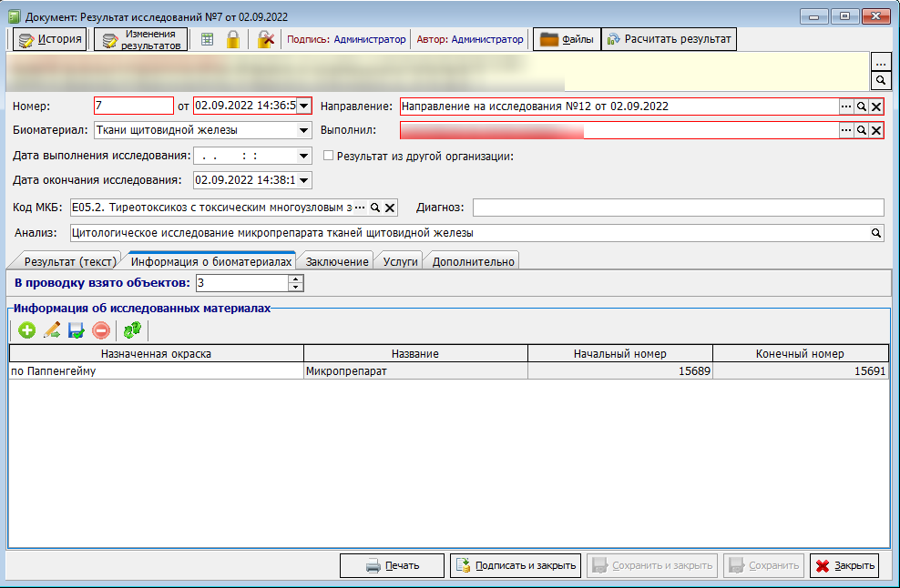Increase the 'В проводку взято объектов' count

295,279
